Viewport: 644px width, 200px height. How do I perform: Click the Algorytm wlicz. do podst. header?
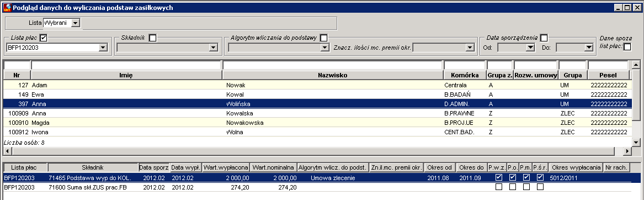[x=333, y=167]
